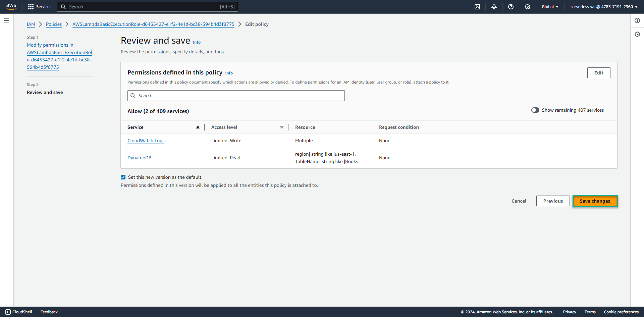
Task: Click the Request condition column header
Action: coord(399,127)
